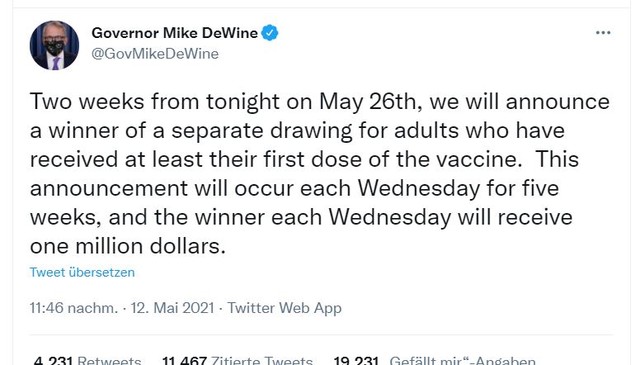The width and height of the screenshot is (640, 365).
Task: Click the 12. Mai 2021 date
Action: [172, 308]
